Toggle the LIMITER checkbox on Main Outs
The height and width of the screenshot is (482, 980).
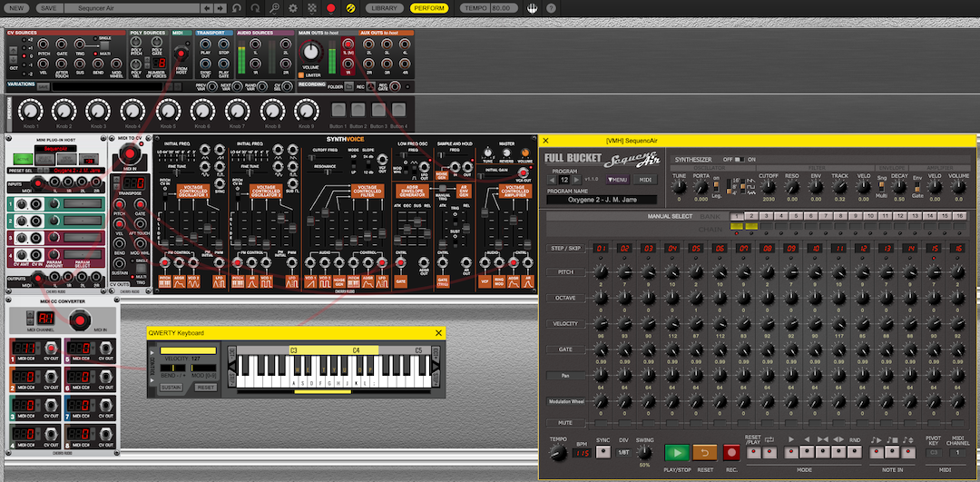(300, 75)
